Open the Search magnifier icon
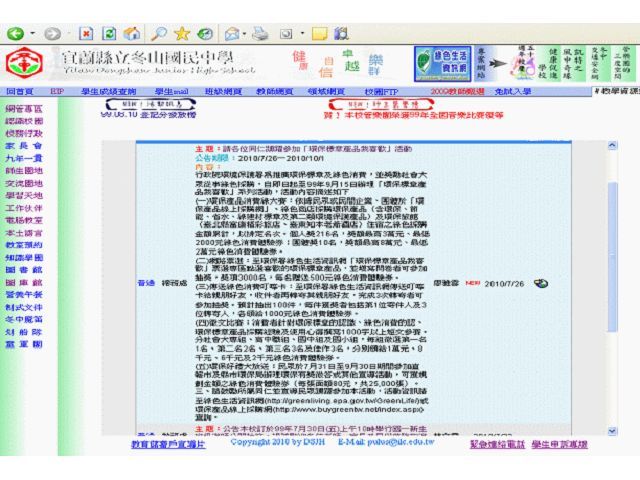This screenshot has height=480, width=640. [159, 33]
